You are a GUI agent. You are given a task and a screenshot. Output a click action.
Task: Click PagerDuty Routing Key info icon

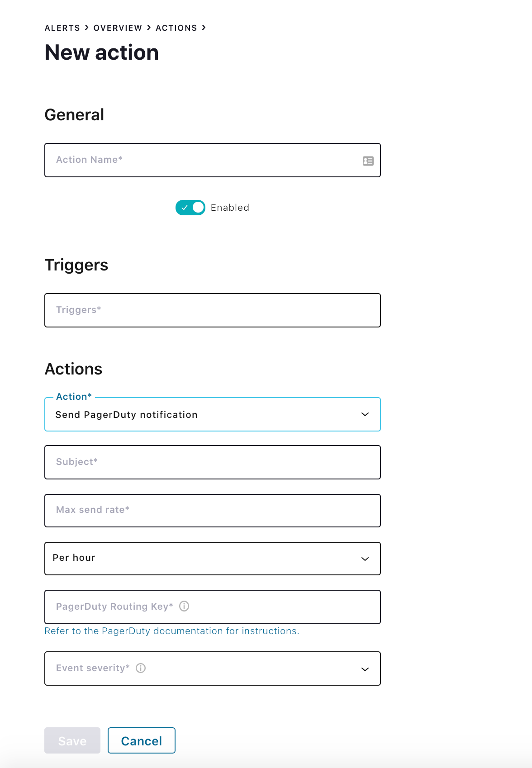[x=184, y=606]
